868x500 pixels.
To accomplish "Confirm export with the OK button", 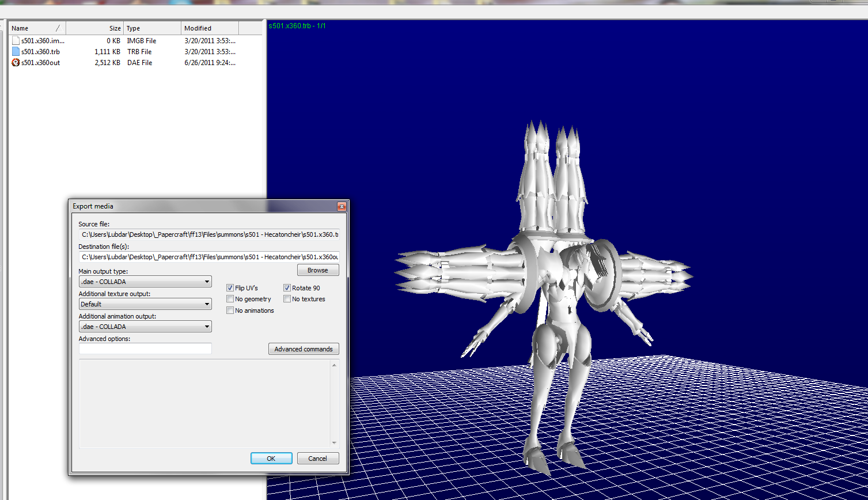I will [x=271, y=459].
